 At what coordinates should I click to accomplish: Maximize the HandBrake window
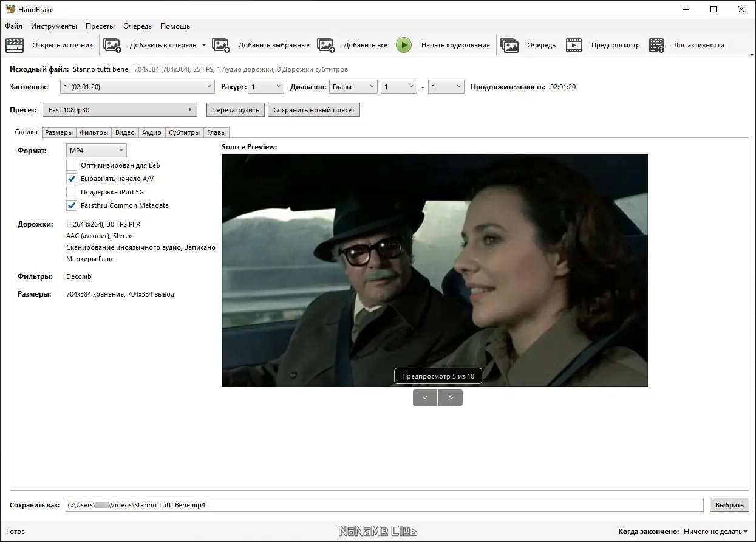point(713,9)
